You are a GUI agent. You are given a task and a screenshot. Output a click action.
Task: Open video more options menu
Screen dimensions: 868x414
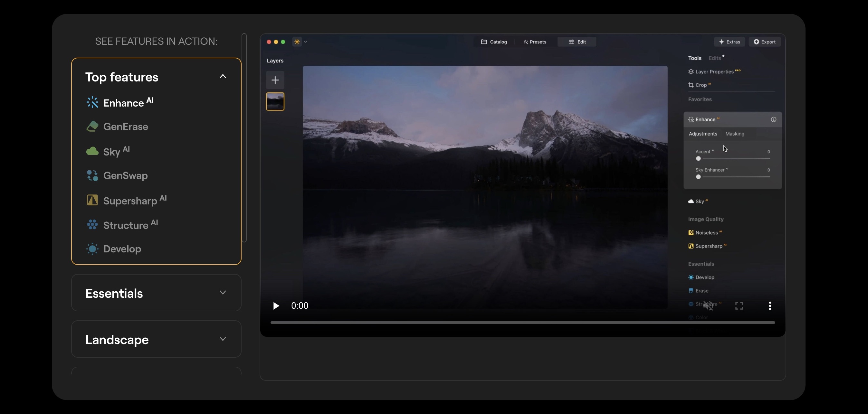770,306
